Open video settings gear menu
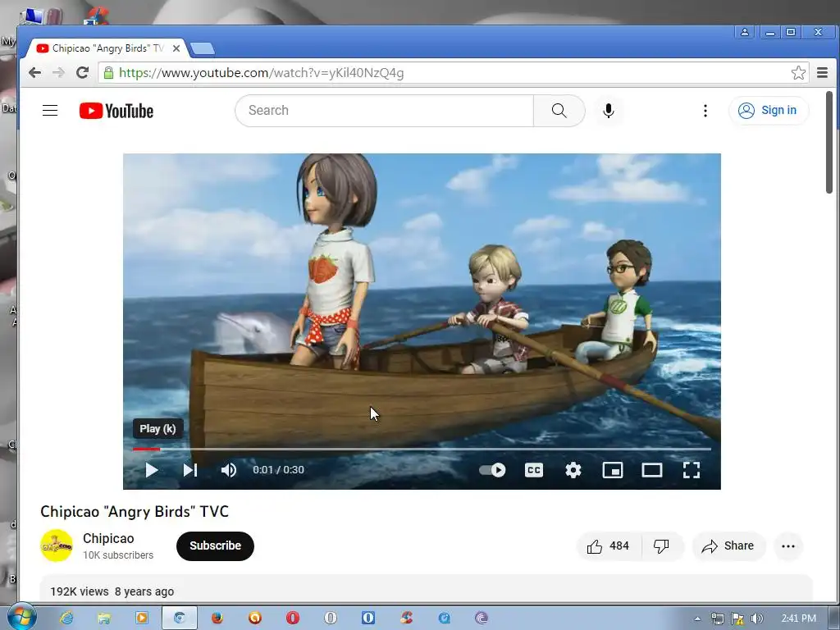The width and height of the screenshot is (840, 630). [573, 470]
